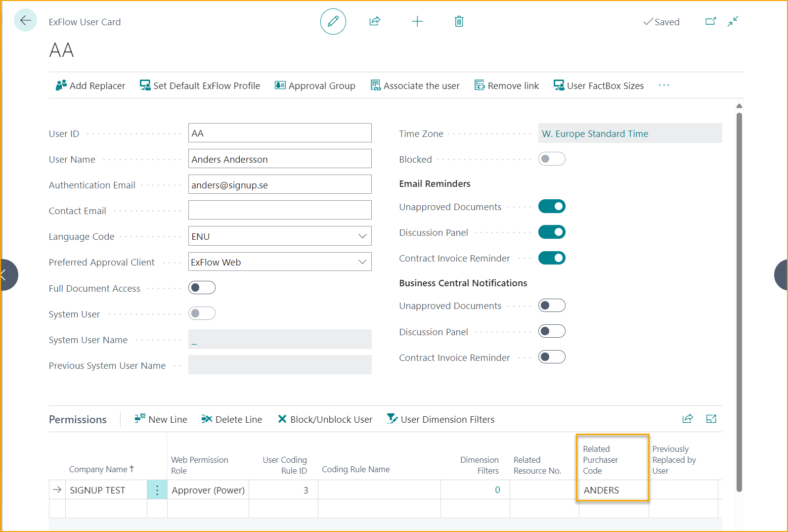Image resolution: width=788 pixels, height=532 pixels.
Task: Click the Permissions section heading
Action: pos(78,419)
